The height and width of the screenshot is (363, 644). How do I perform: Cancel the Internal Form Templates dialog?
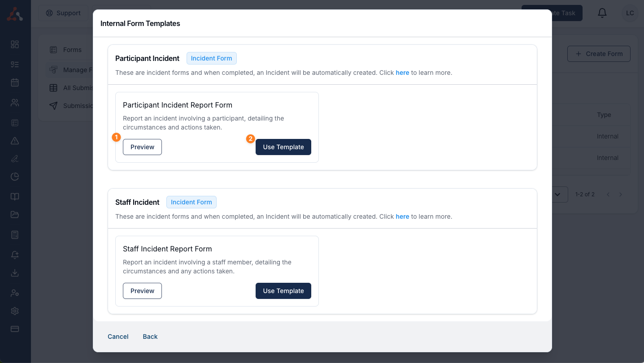click(118, 337)
